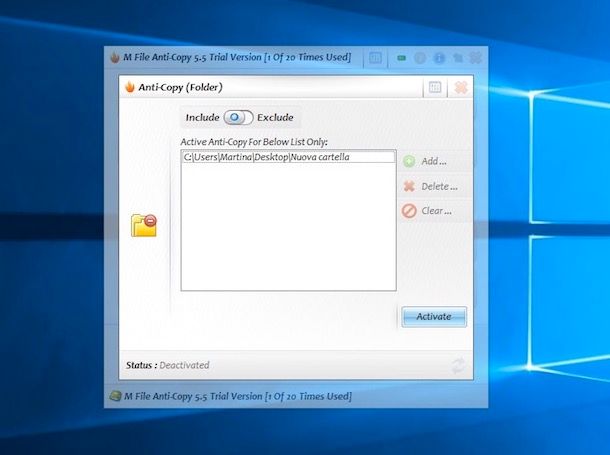The height and width of the screenshot is (455, 610).
Task: Click the Delete... button
Action: tap(435, 186)
